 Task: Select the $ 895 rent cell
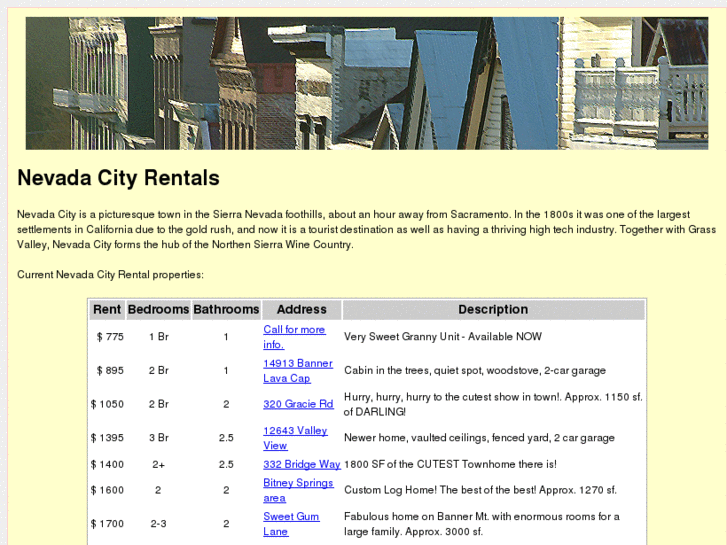[x=110, y=371]
